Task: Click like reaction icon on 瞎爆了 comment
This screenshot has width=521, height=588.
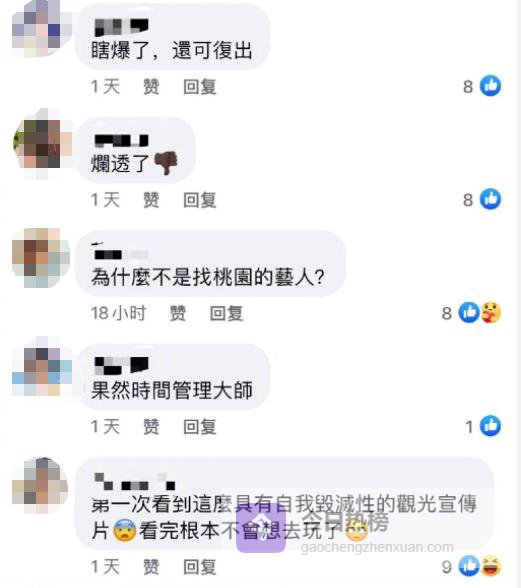Action: tap(491, 86)
